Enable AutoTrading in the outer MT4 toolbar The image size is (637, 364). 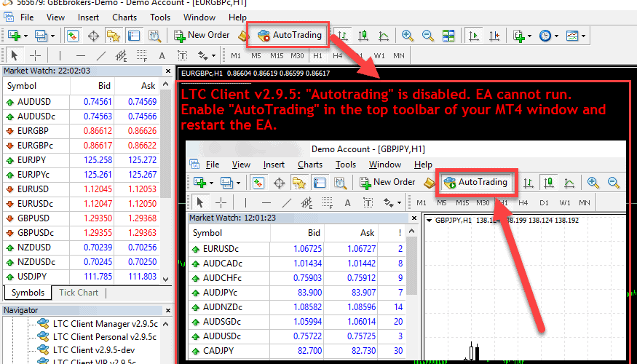290,35
